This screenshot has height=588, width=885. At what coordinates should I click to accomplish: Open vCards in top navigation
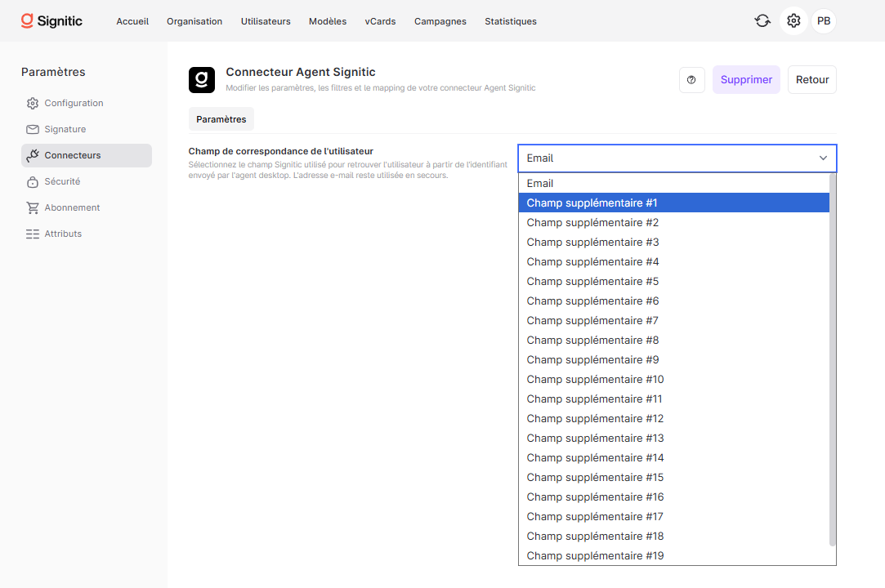coord(381,21)
